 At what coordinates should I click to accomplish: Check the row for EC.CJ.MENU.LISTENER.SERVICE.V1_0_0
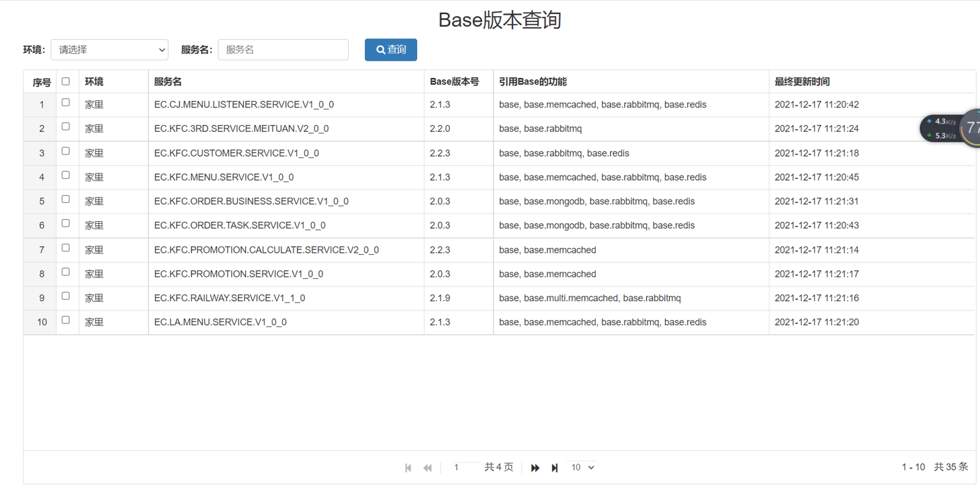66,103
